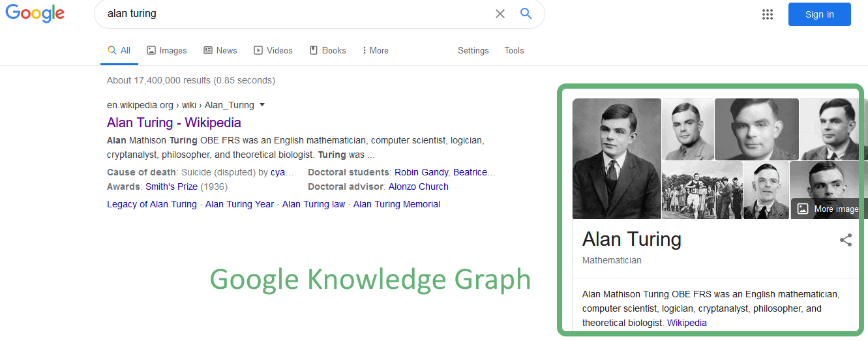Open the Books tab
Screen dimensions: 868x341
pos(328,50)
